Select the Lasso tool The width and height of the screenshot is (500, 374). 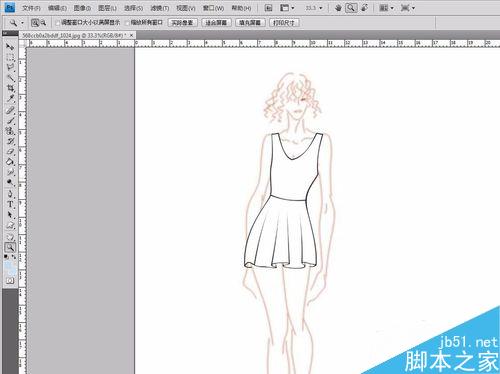pos(10,67)
